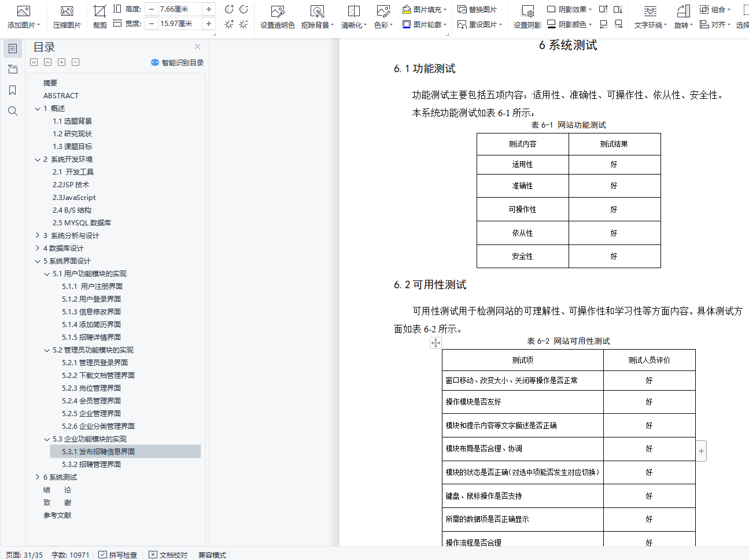The image size is (749, 560).
Task: Collapse the '1 概述' tree node
Action: 38,109
